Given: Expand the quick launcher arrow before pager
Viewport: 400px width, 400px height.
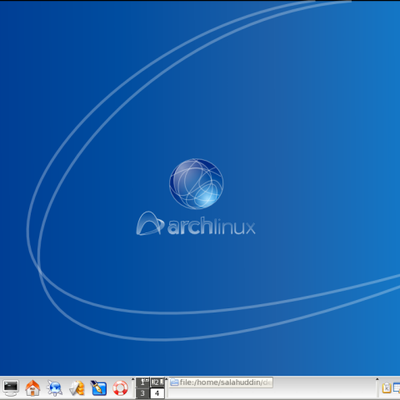Looking at the screenshot, I should point(133,380).
